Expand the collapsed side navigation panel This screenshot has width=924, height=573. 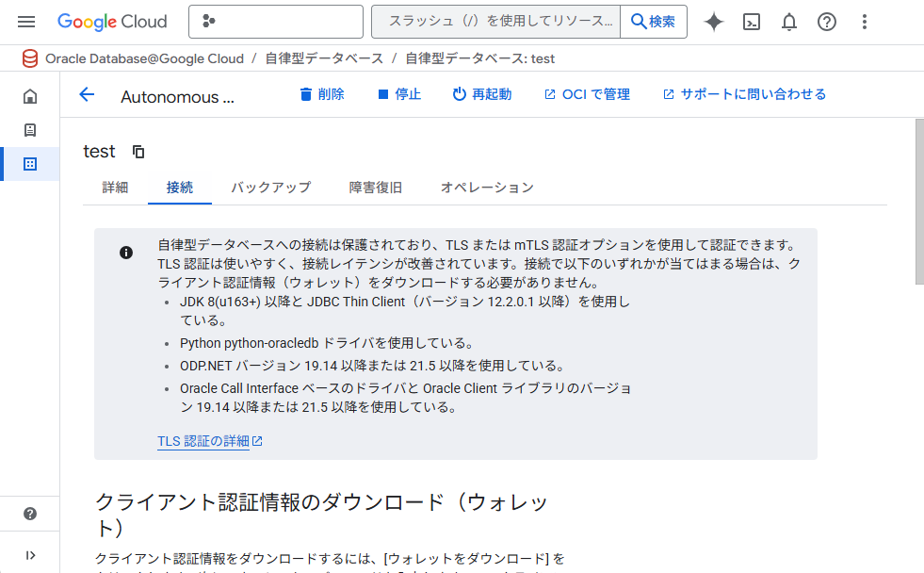click(30, 555)
